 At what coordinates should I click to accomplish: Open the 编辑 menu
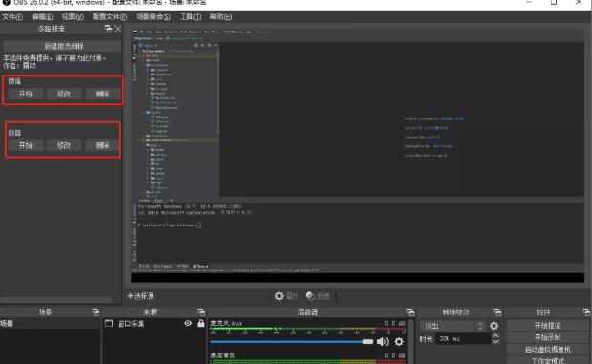[42, 17]
